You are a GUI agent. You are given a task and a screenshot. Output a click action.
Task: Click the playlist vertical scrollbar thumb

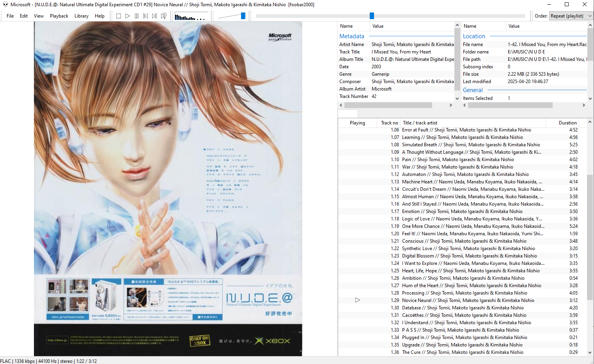tap(590, 237)
